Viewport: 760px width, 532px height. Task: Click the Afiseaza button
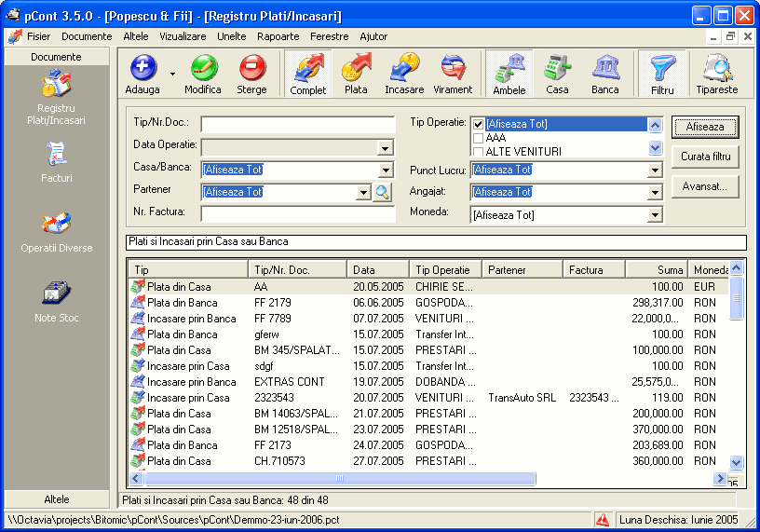tap(704, 127)
